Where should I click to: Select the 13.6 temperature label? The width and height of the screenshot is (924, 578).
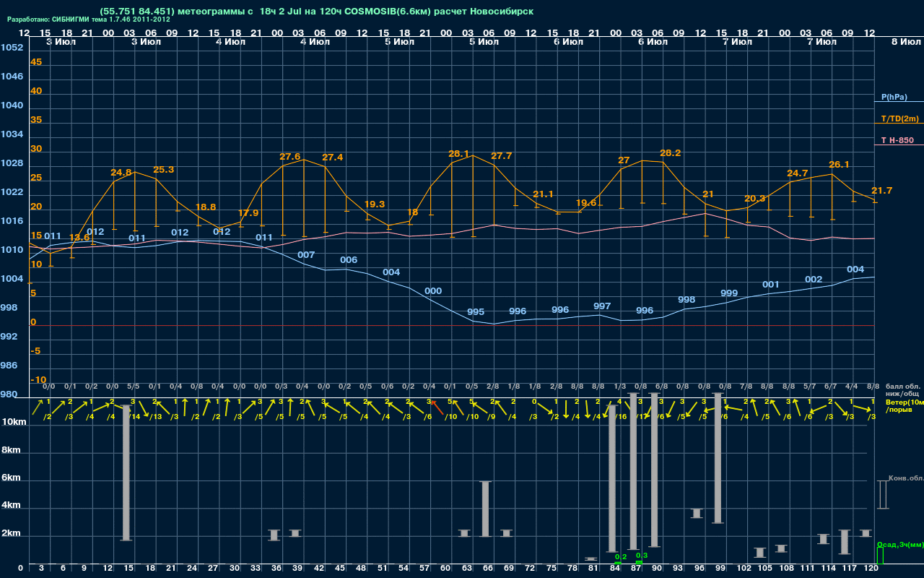click(x=79, y=237)
